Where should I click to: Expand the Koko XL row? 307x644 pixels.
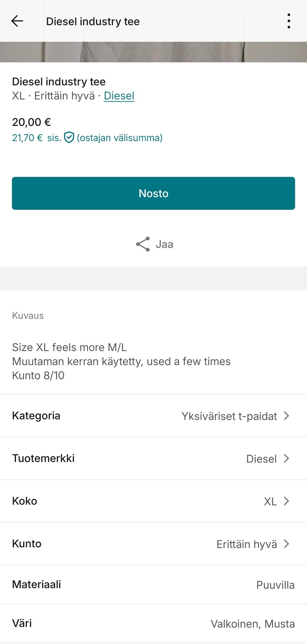click(x=287, y=501)
